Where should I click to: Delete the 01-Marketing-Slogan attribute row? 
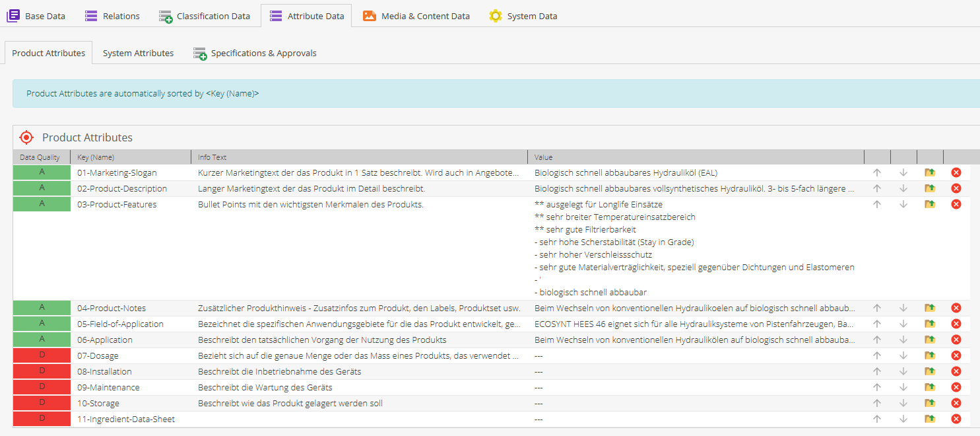pos(956,172)
